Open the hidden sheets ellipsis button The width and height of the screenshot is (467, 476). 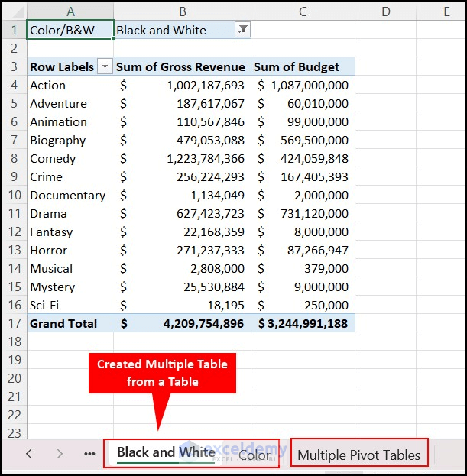(89, 454)
